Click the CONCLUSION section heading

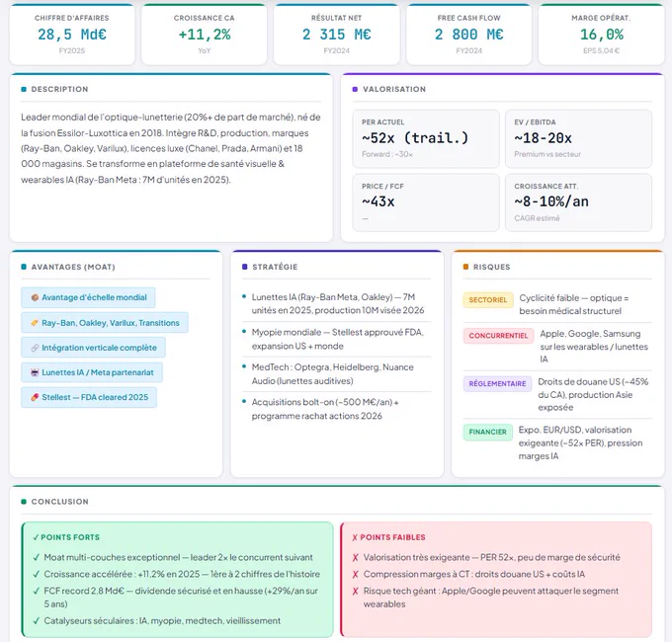[60, 502]
